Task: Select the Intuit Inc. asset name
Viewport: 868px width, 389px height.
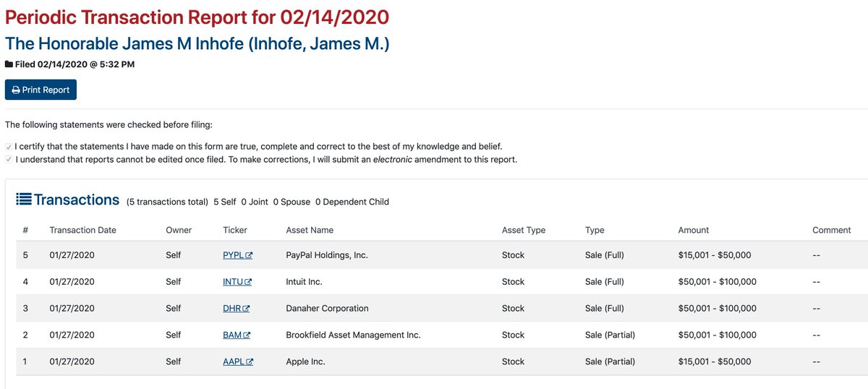Action: [x=305, y=282]
